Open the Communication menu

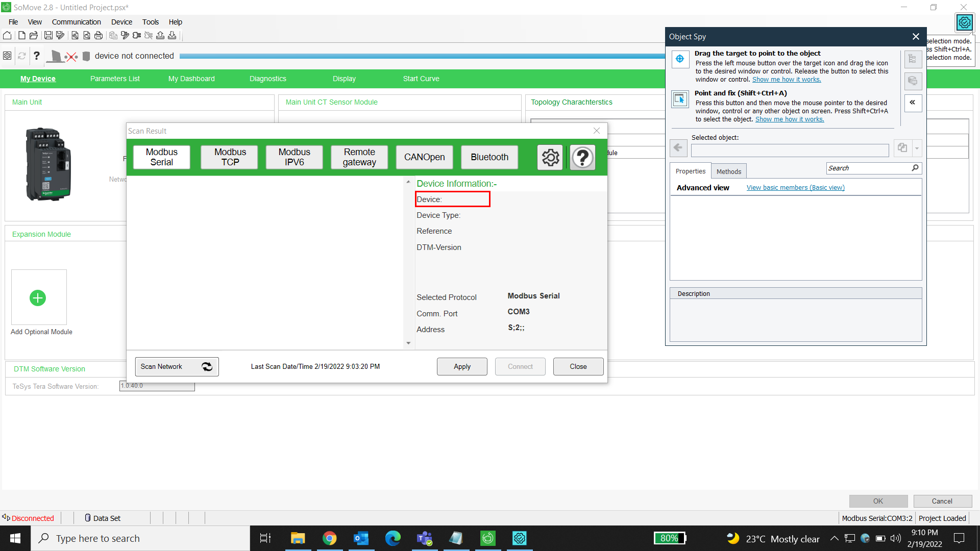76,22
